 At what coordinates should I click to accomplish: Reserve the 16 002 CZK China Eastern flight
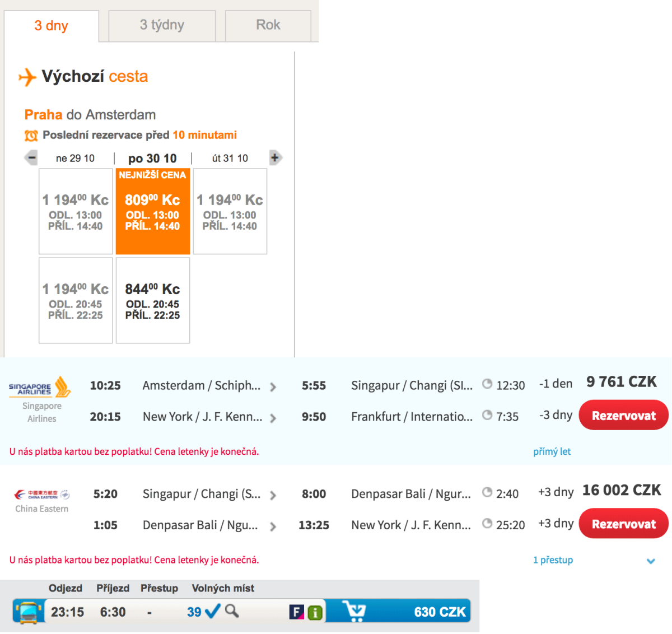point(623,524)
